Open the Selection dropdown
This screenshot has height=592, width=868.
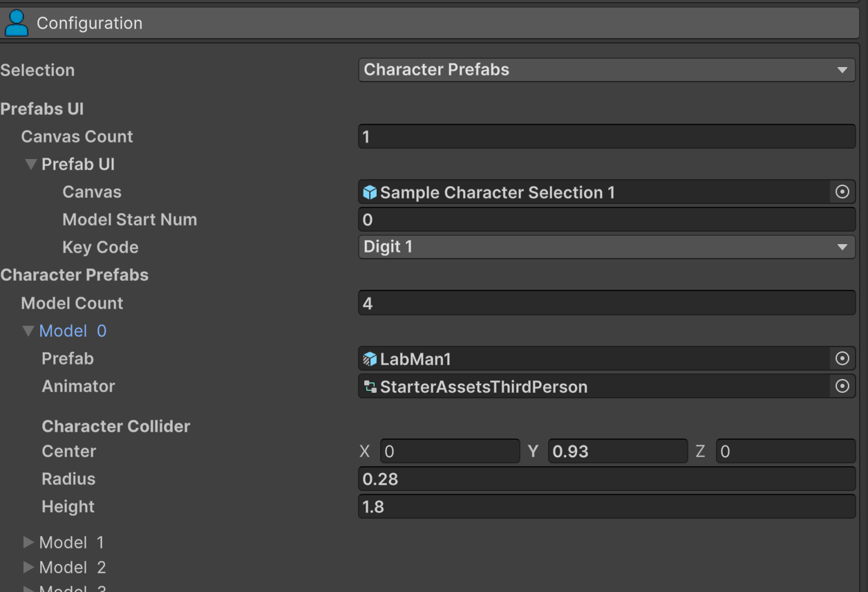point(606,70)
